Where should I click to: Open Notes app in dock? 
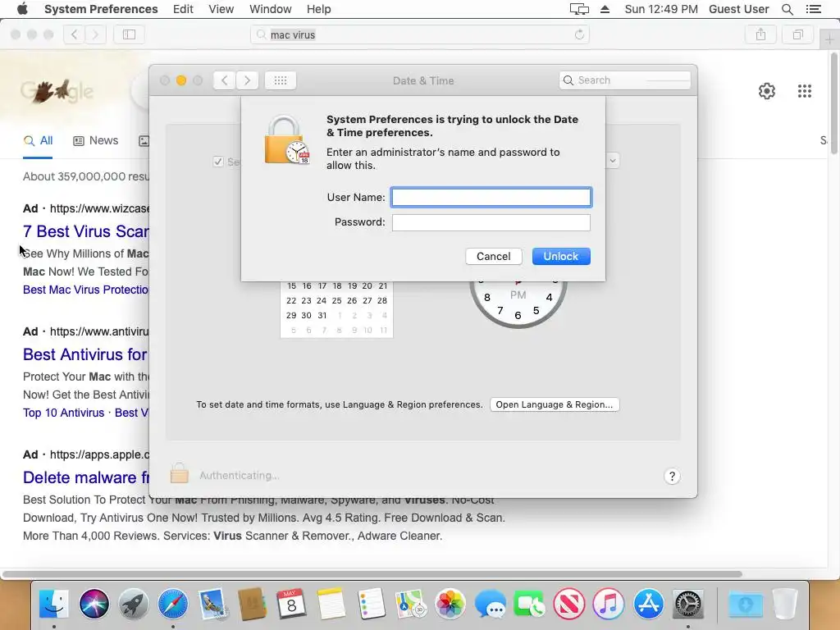click(x=331, y=604)
